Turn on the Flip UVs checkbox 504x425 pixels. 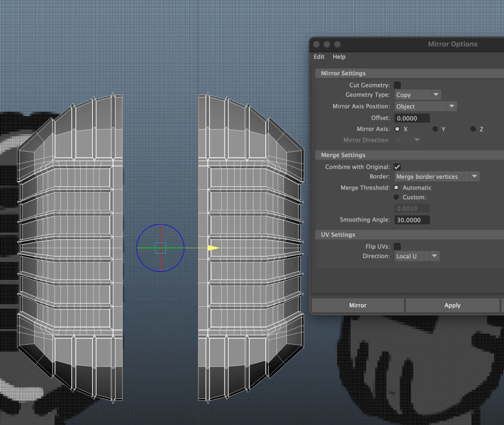pos(397,246)
